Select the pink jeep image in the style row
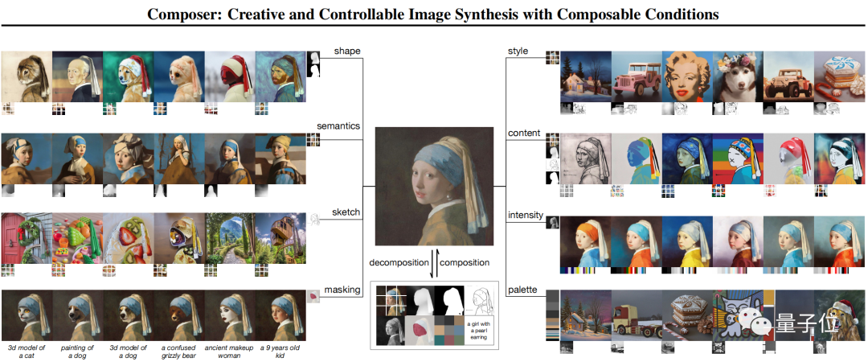 pyautogui.click(x=637, y=76)
